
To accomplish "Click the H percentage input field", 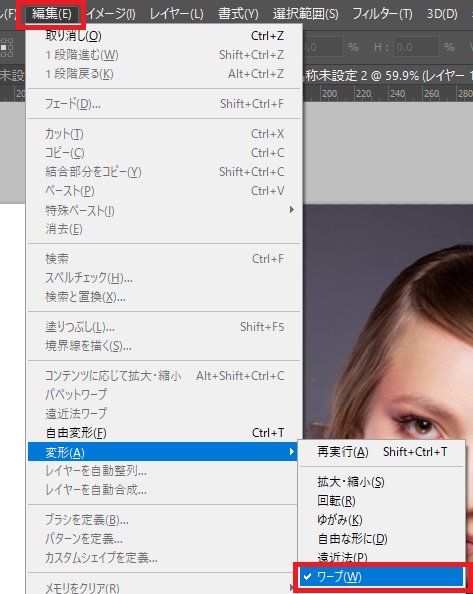I will tap(416, 47).
